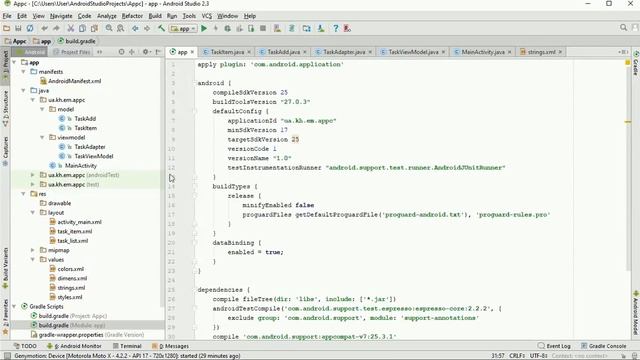Open the Terminal tool window button
Screen dimensions: 640x360
[x=127, y=346]
